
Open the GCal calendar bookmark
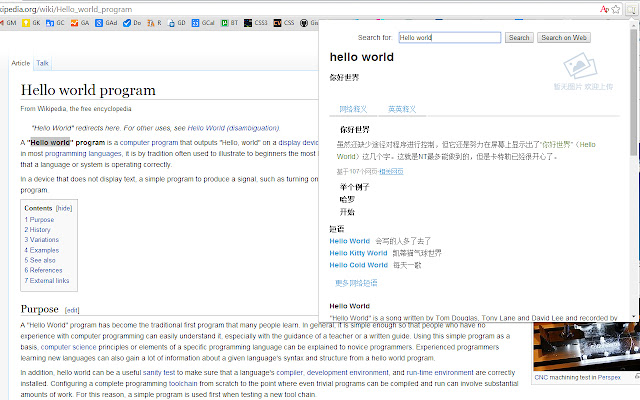pyautogui.click(x=203, y=23)
